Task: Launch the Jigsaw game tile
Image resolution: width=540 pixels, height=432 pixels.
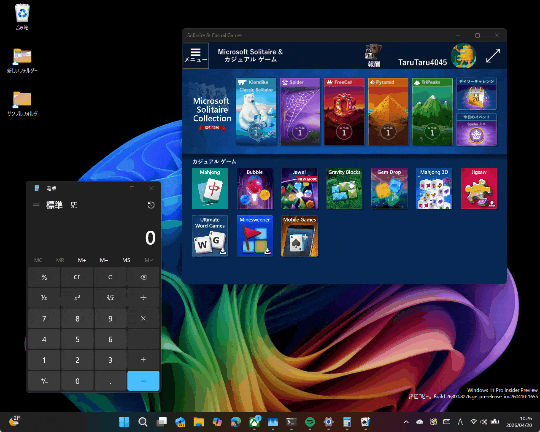Action: click(479, 188)
